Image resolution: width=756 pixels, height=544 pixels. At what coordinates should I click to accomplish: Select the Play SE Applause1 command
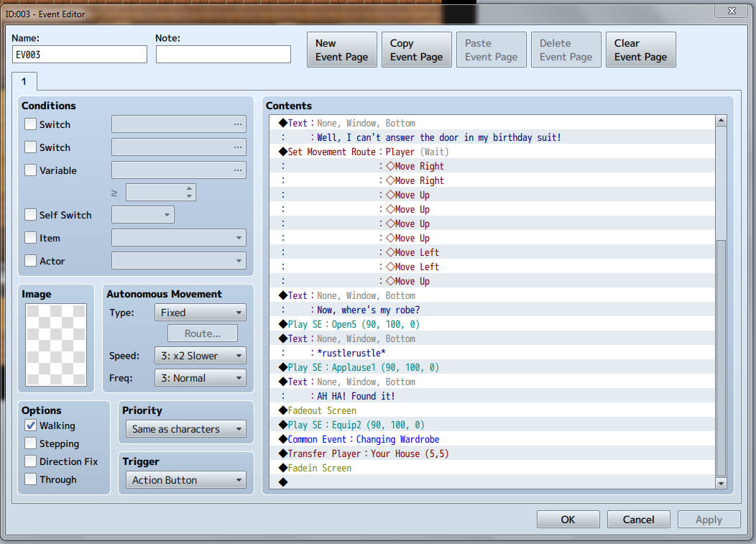click(492, 367)
